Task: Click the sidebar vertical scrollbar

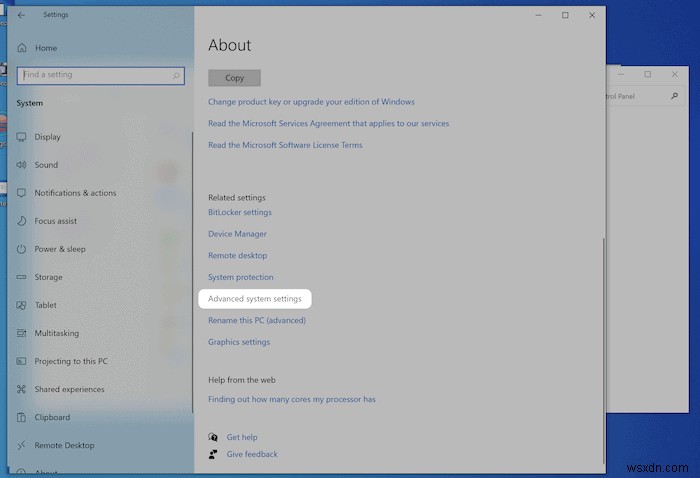Action: (192, 272)
